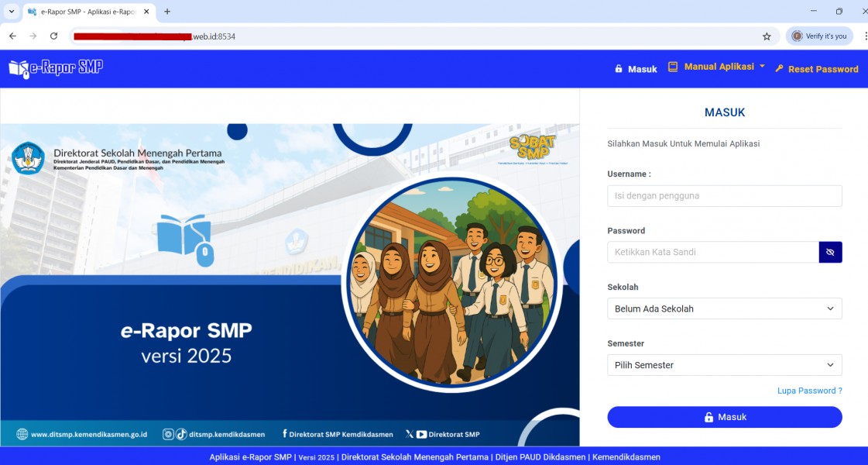
Task: Toggle password visibility eye icon
Action: point(830,252)
